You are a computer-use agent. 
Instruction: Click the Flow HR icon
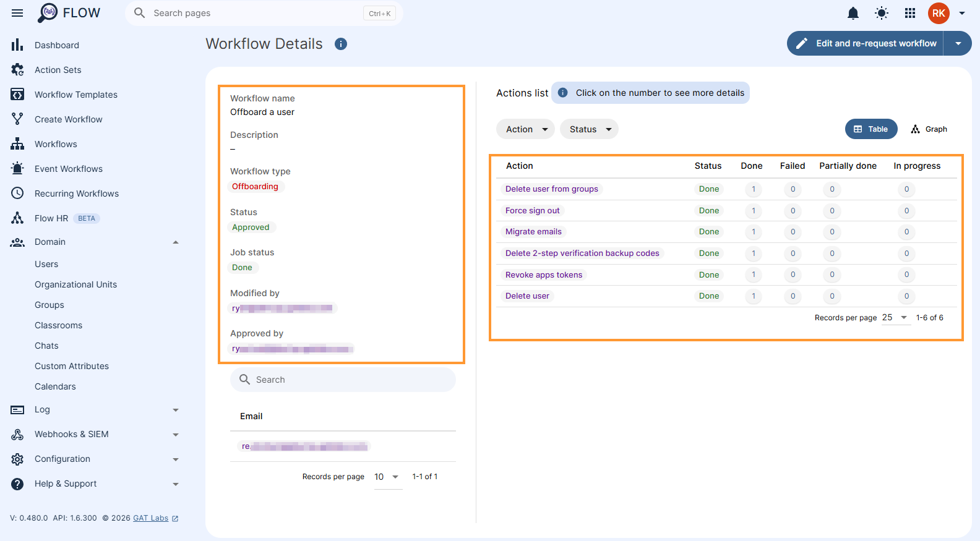(x=17, y=218)
